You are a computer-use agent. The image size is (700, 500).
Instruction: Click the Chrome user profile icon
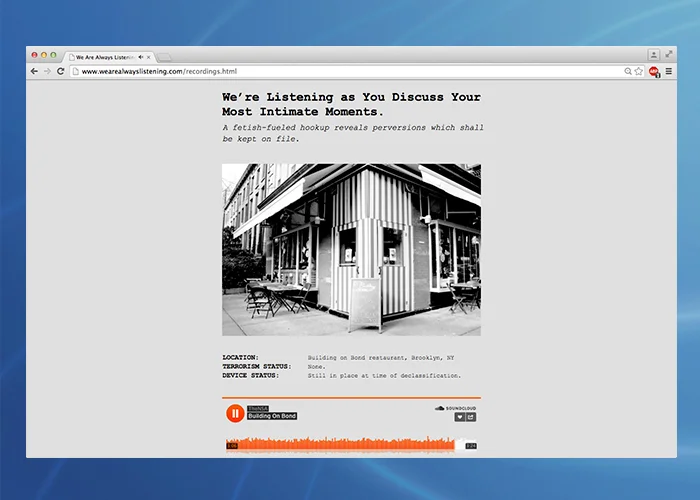tap(654, 54)
